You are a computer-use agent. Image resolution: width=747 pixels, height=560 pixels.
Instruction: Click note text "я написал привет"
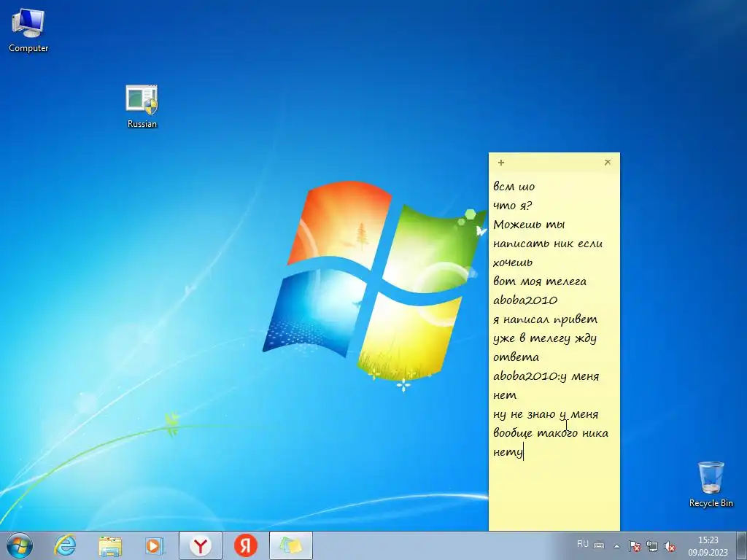(545, 319)
